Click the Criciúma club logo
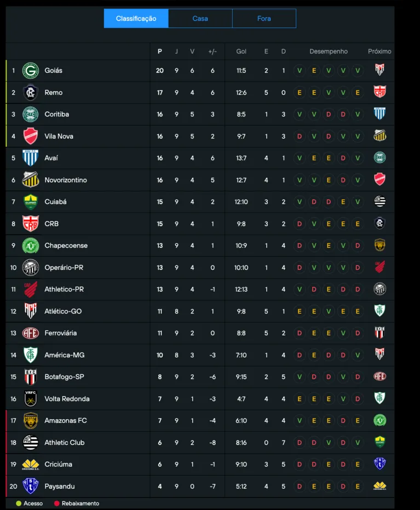The width and height of the screenshot is (420, 510). tap(30, 465)
